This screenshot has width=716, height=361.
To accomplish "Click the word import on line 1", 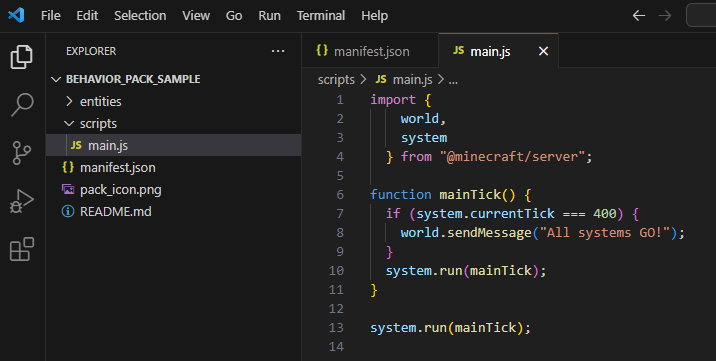I will click(x=393, y=99).
